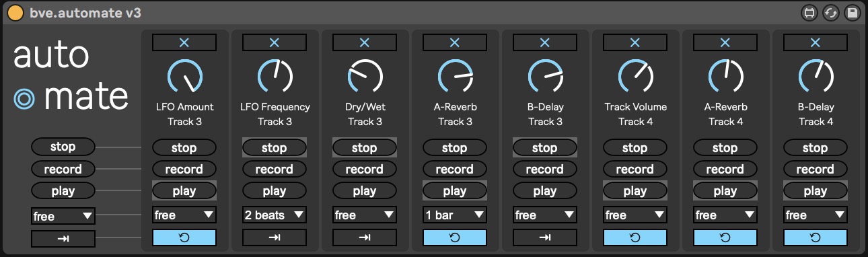Play the A-Reverb Track 3 slot

[455, 191]
